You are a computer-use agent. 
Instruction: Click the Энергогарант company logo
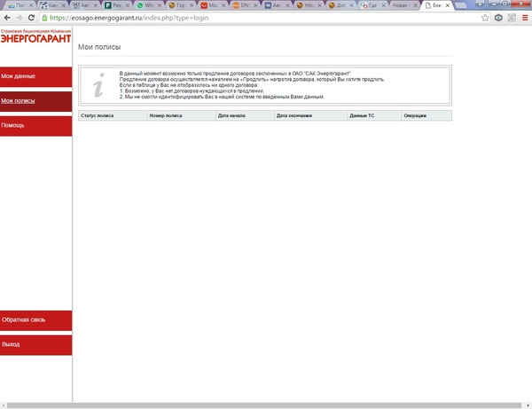point(35,36)
